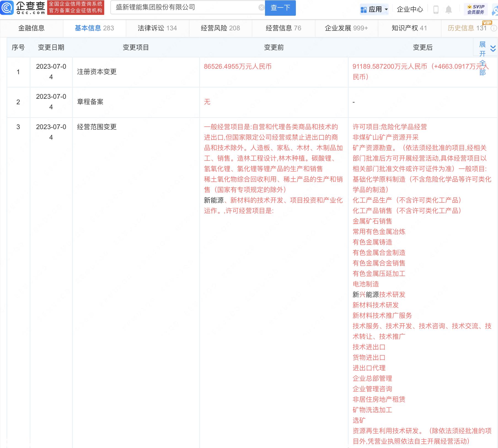Screen dimensions: 498x448
Task: Click the Qcc 企查查 logo icon
Action: [x=7, y=7]
